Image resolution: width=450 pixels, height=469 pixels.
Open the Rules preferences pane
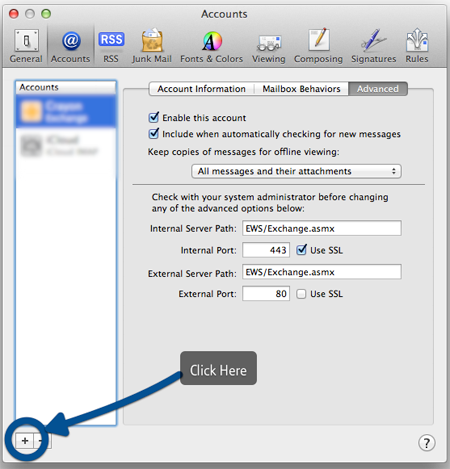417,46
